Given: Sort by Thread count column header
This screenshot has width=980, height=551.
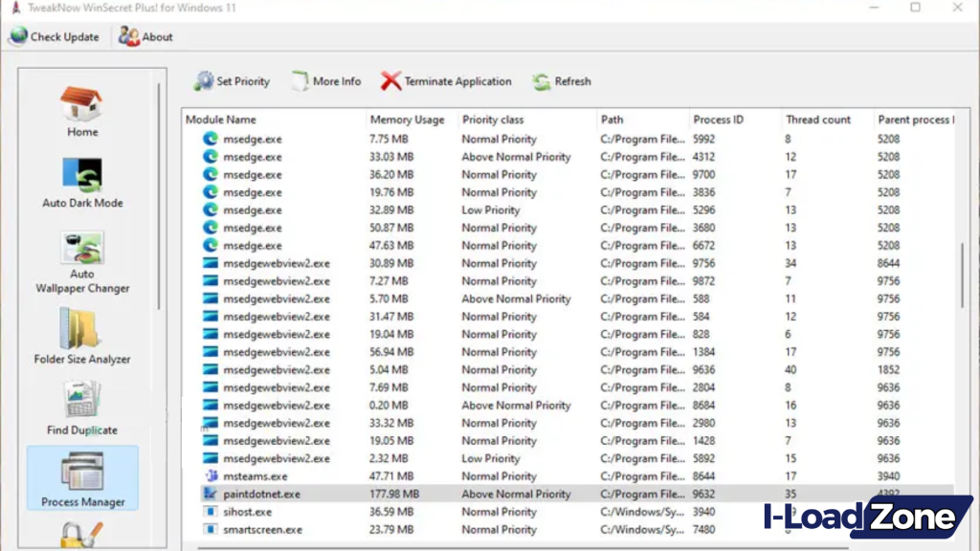Looking at the screenshot, I should [828, 120].
